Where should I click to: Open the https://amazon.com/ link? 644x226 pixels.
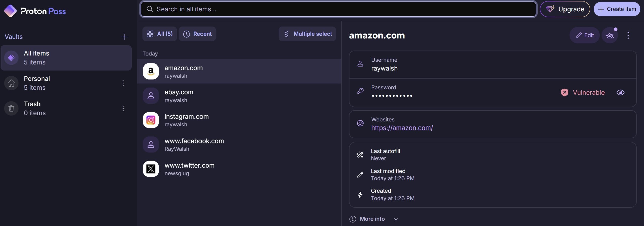(x=402, y=128)
